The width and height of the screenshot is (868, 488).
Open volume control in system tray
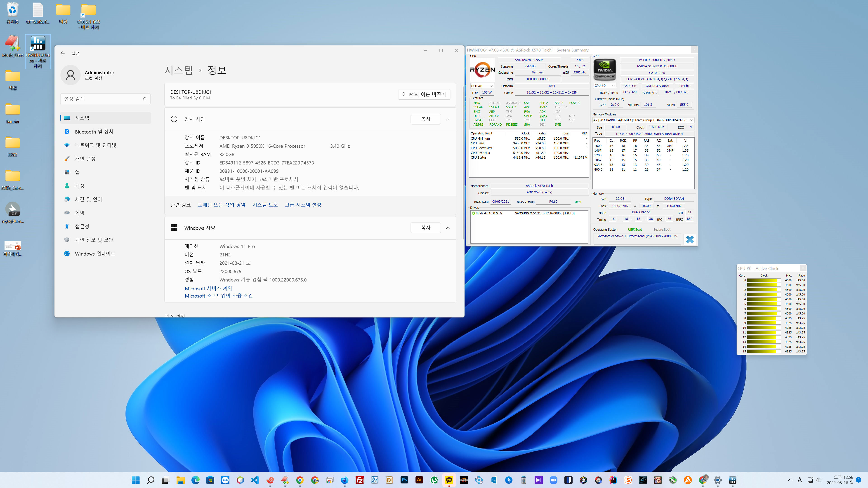pyautogui.click(x=818, y=480)
